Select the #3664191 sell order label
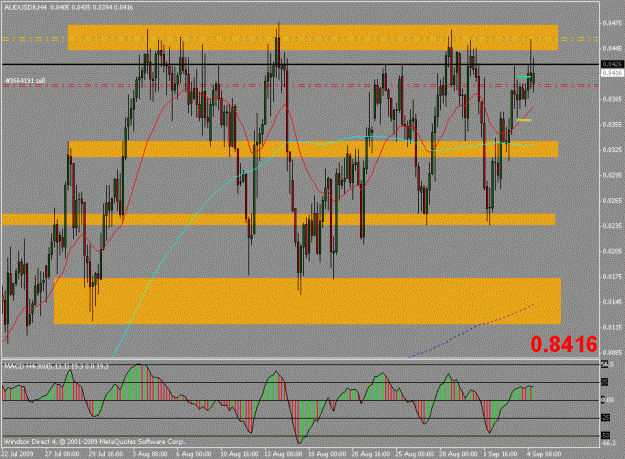Image resolution: width=625 pixels, height=459 pixels. pos(25,80)
